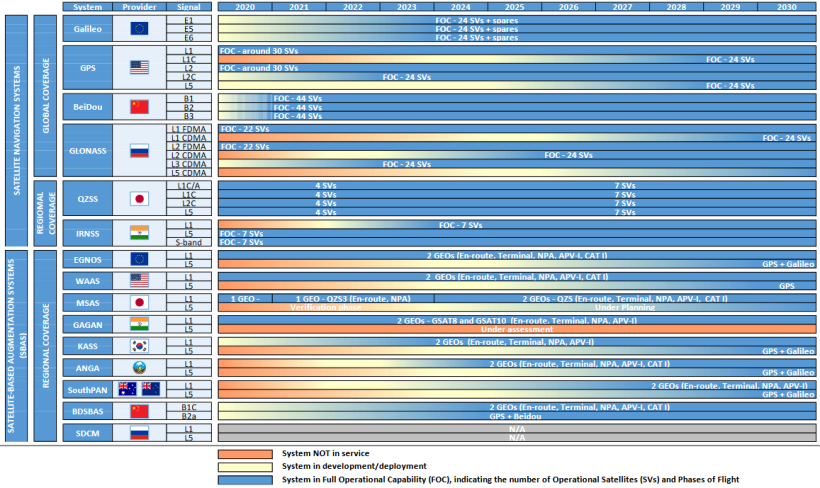Screen dimensions: 820x488
Task: Click the Japan flag in the QZSS row
Action: (139, 199)
